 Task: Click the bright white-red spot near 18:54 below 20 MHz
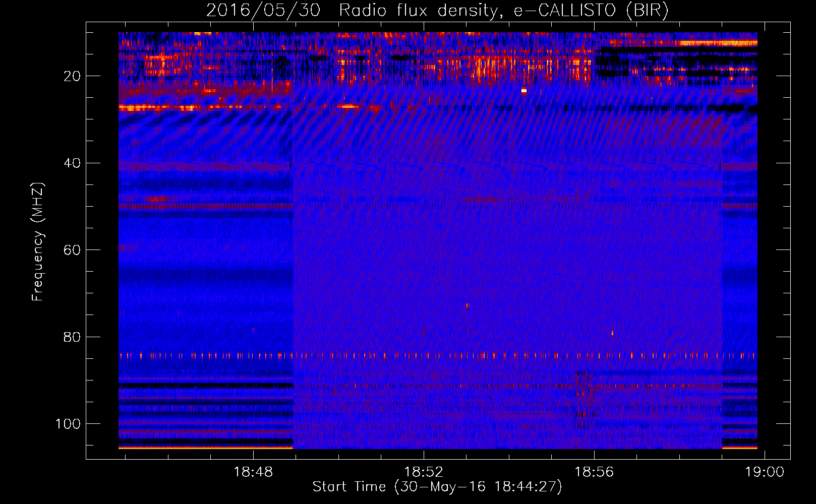pyautogui.click(x=523, y=91)
